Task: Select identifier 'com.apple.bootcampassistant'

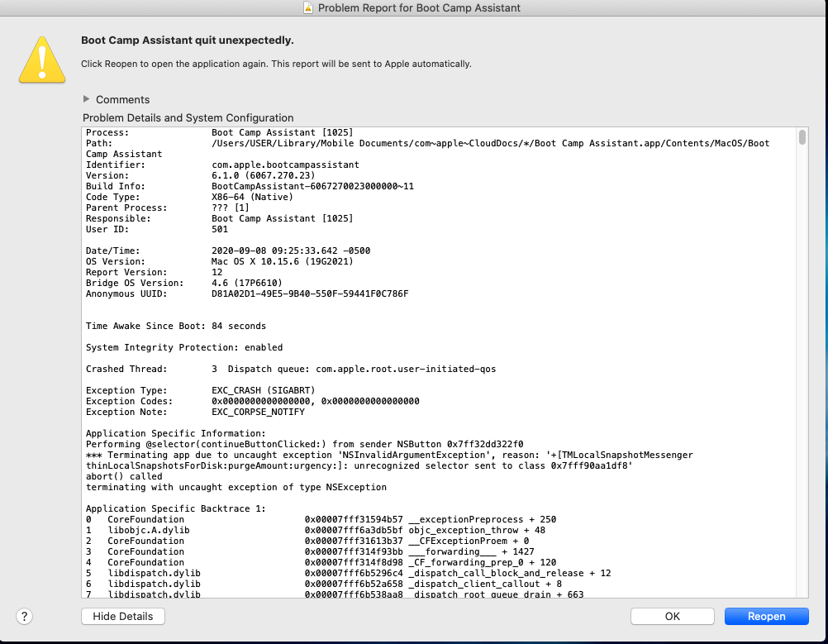Action: pos(285,165)
